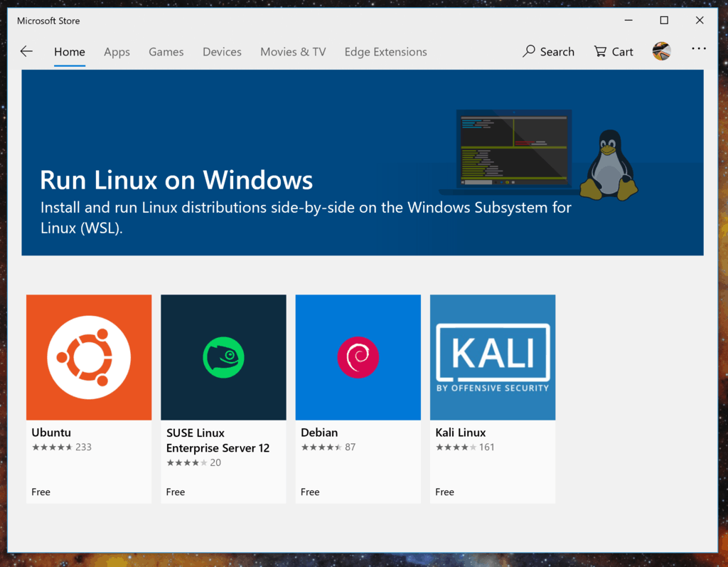
Task: Click the Debian star rating 87
Action: tap(328, 447)
